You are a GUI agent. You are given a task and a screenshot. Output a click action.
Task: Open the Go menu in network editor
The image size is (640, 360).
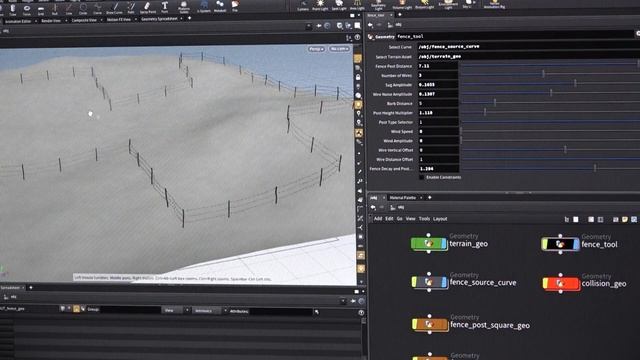point(399,219)
